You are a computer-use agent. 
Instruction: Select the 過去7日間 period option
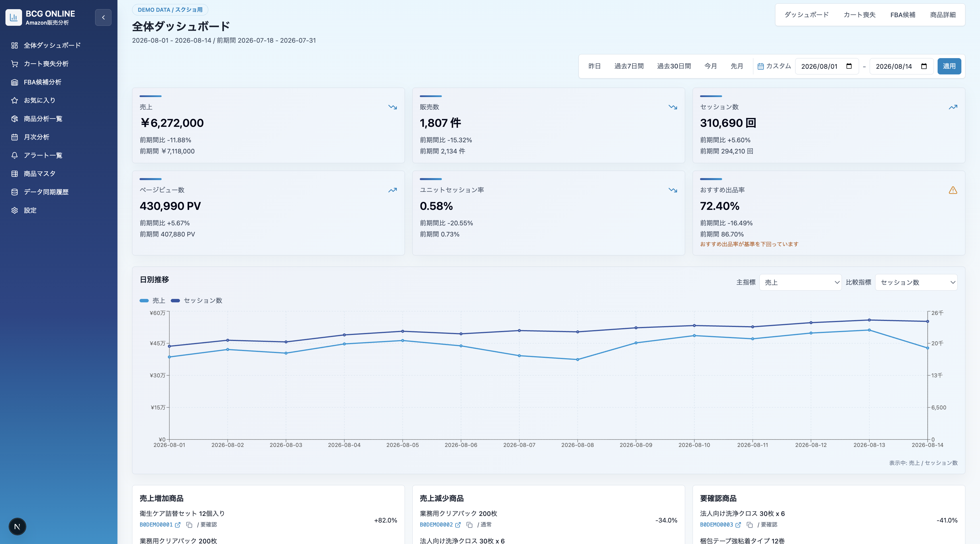[x=629, y=66]
